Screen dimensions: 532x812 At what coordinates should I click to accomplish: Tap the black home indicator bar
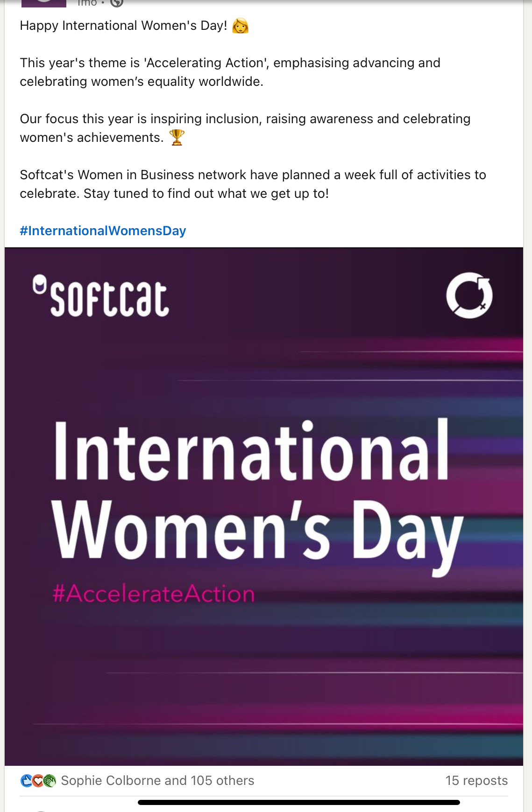[298, 802]
